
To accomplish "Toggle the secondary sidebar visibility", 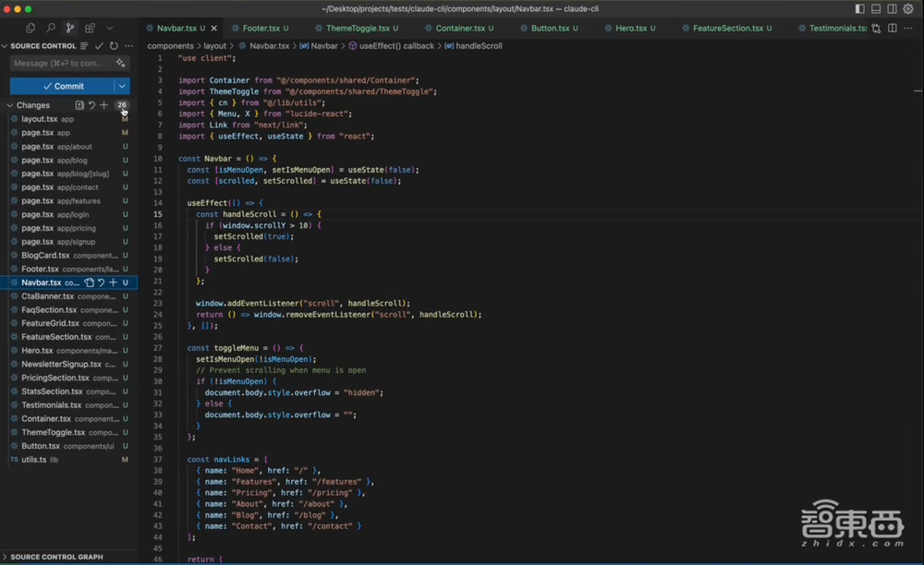I will pos(893,9).
